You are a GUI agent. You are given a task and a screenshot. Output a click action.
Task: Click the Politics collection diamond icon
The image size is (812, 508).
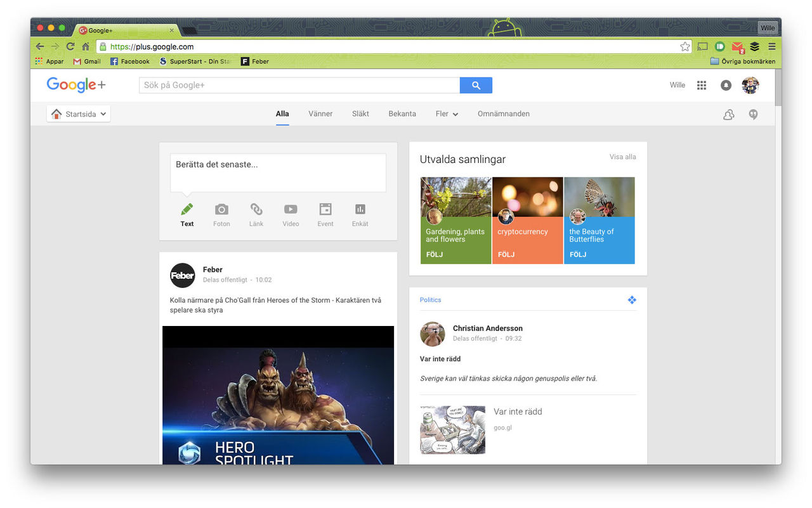632,300
